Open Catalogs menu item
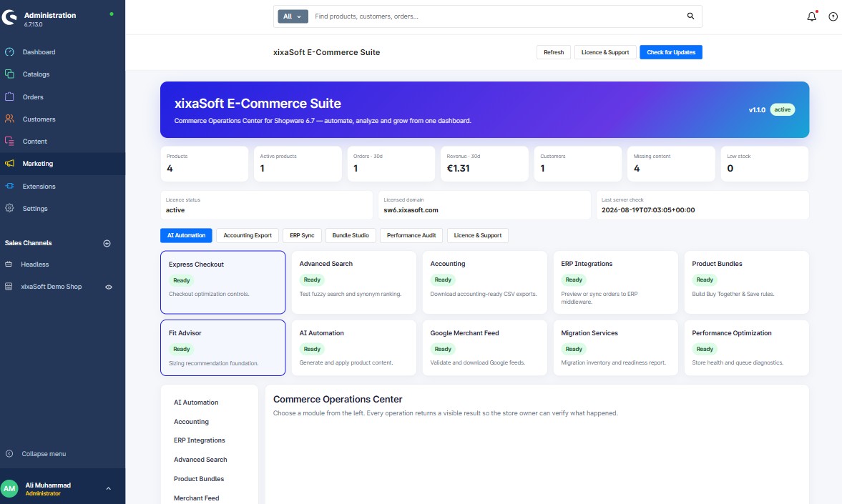The image size is (842, 504). coord(36,74)
